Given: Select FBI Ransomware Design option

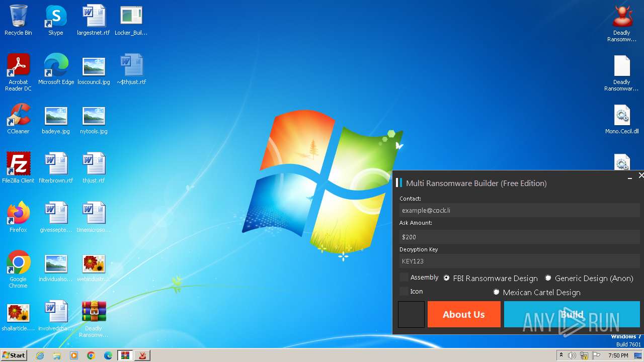Looking at the screenshot, I should 446,278.
